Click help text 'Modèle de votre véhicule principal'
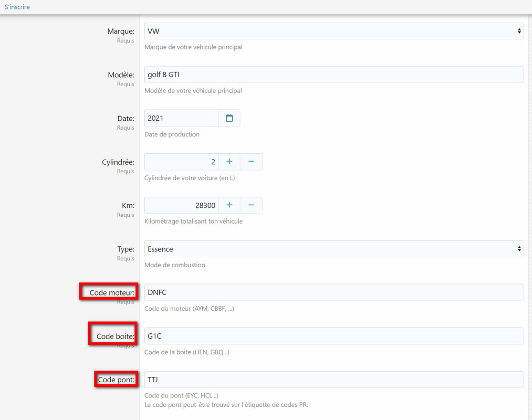 193,91
